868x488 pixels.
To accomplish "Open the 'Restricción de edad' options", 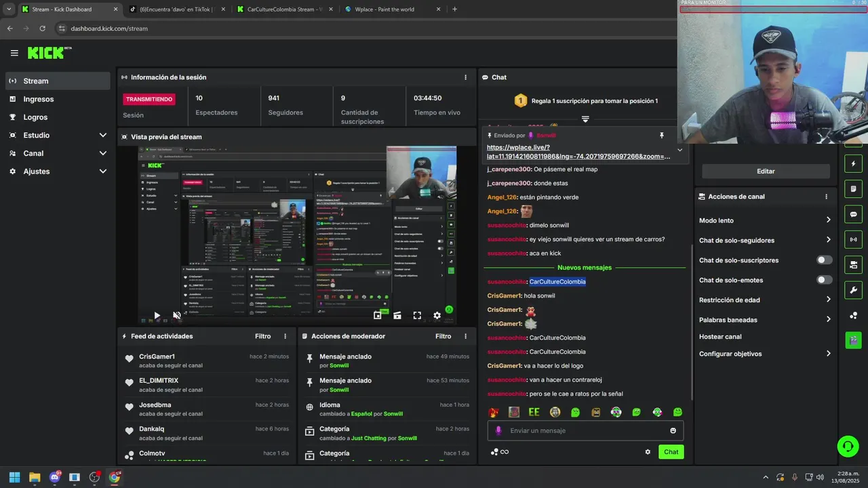I will (765, 300).
